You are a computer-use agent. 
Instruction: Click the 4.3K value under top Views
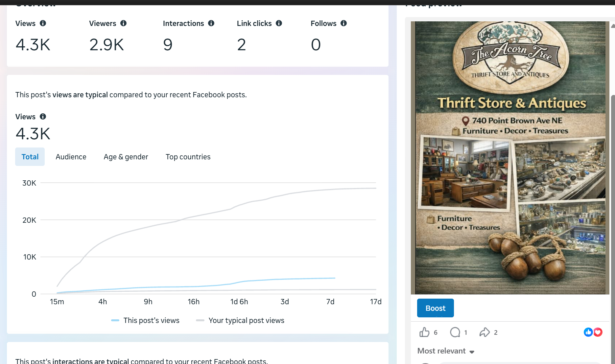point(33,45)
